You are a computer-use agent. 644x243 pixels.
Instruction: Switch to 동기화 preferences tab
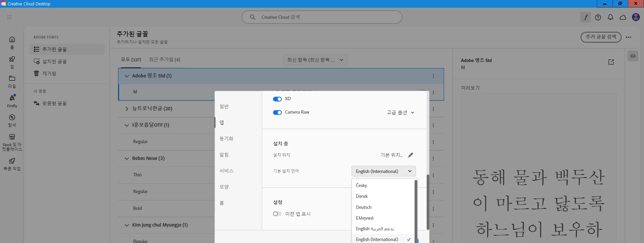pos(226,138)
